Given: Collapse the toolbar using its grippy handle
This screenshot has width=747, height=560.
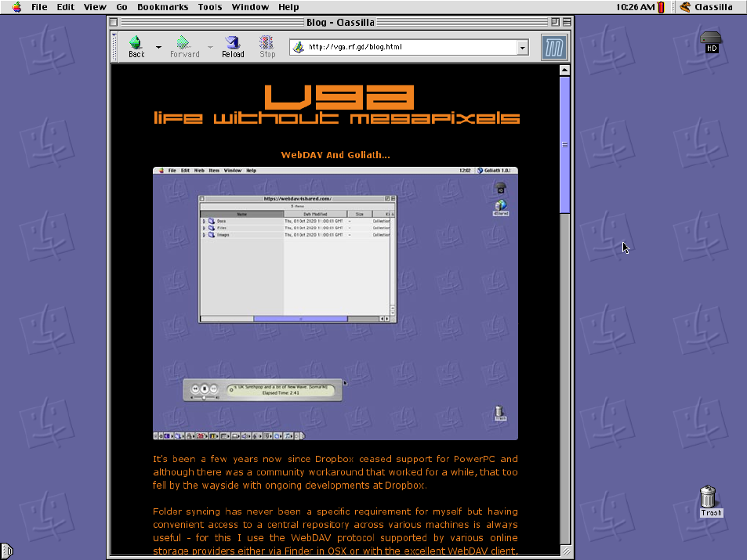Looking at the screenshot, I should tap(114, 47).
